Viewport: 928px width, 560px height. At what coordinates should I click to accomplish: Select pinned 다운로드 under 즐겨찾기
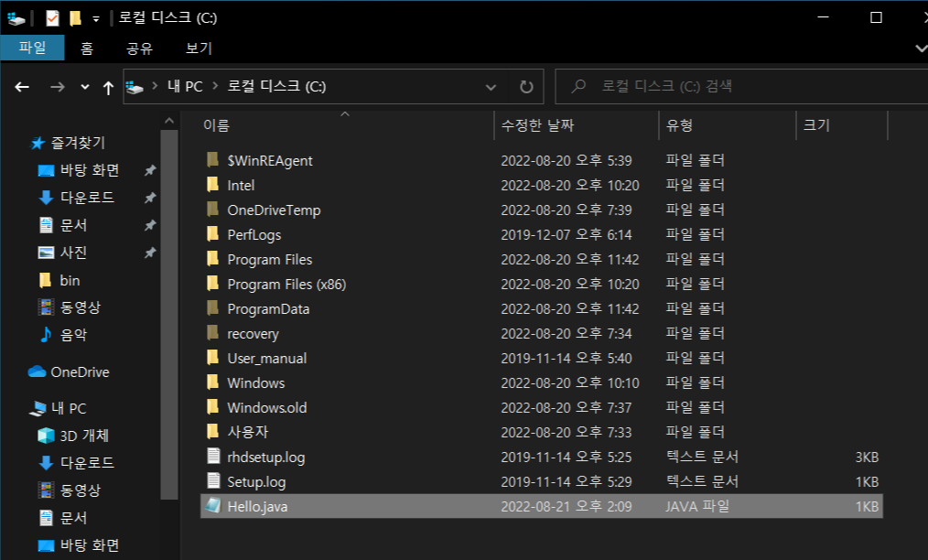tap(87, 198)
